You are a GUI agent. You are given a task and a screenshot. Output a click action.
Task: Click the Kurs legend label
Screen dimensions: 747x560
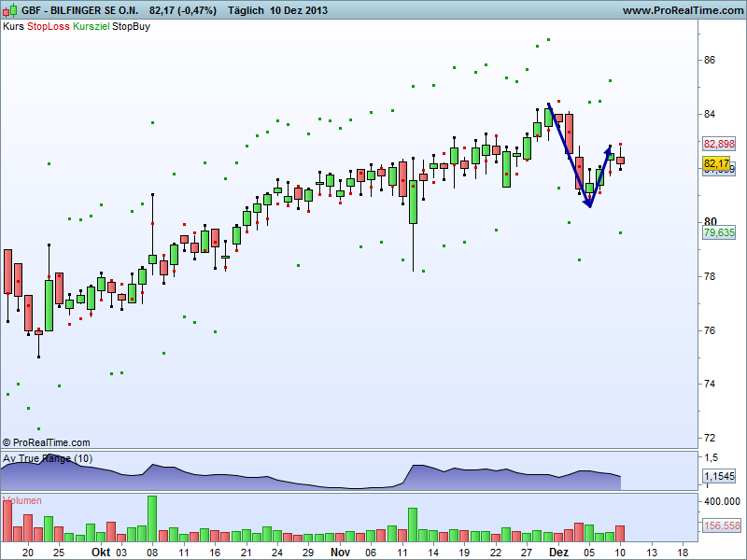[13, 27]
